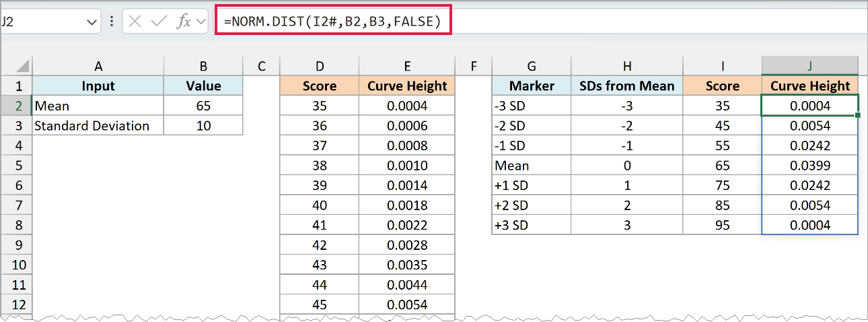Image resolution: width=868 pixels, height=322 pixels.
Task: Select column F header
Action: pyautogui.click(x=474, y=66)
